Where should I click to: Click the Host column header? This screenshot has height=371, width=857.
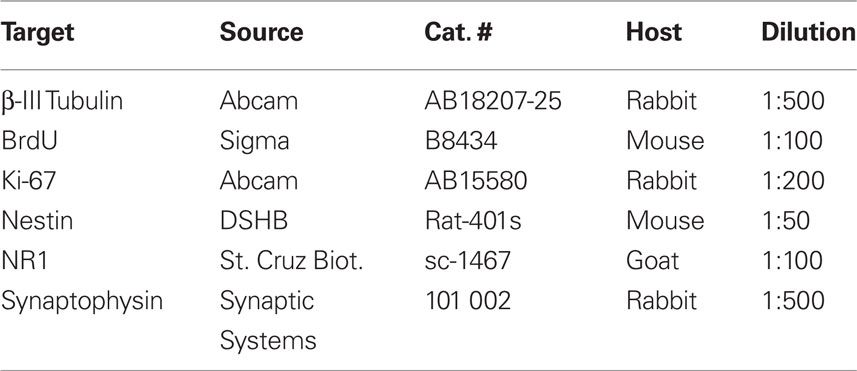click(x=654, y=33)
